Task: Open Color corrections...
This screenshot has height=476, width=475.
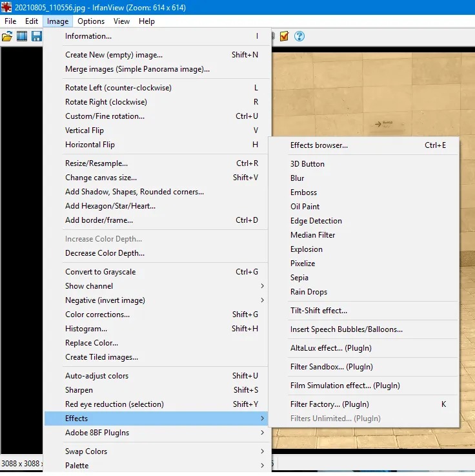Action: point(156,315)
